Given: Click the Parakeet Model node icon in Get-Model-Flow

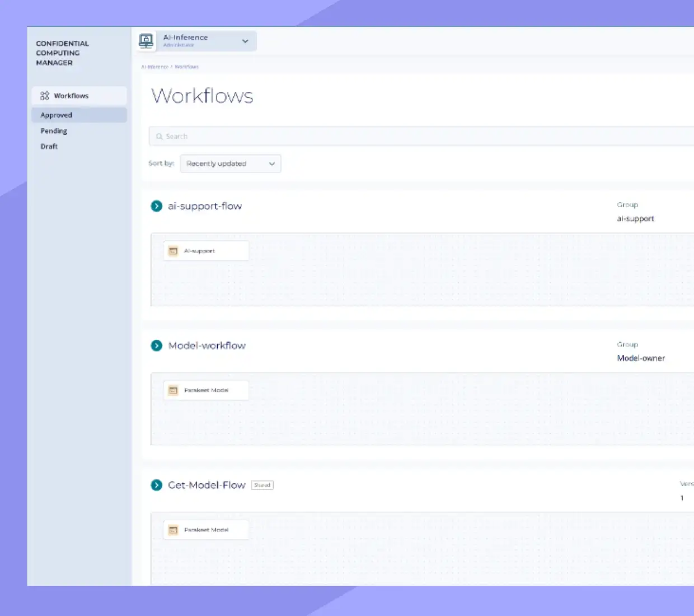Looking at the screenshot, I should coord(173,529).
